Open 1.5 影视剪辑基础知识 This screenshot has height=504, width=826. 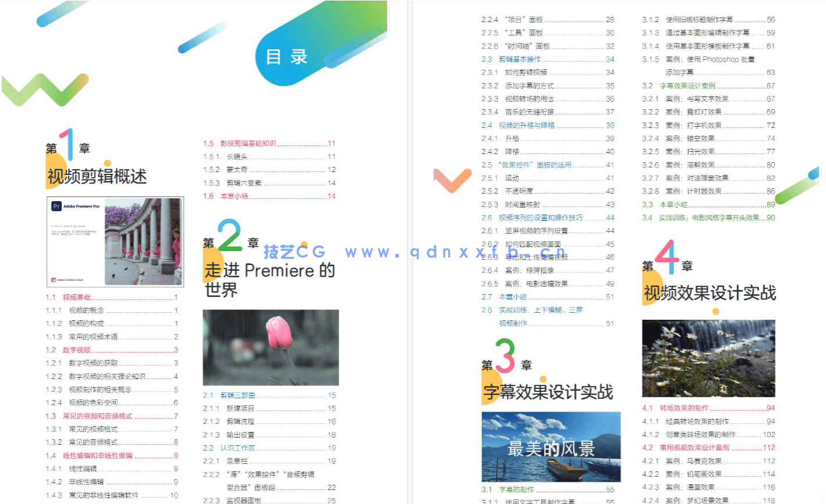(247, 144)
